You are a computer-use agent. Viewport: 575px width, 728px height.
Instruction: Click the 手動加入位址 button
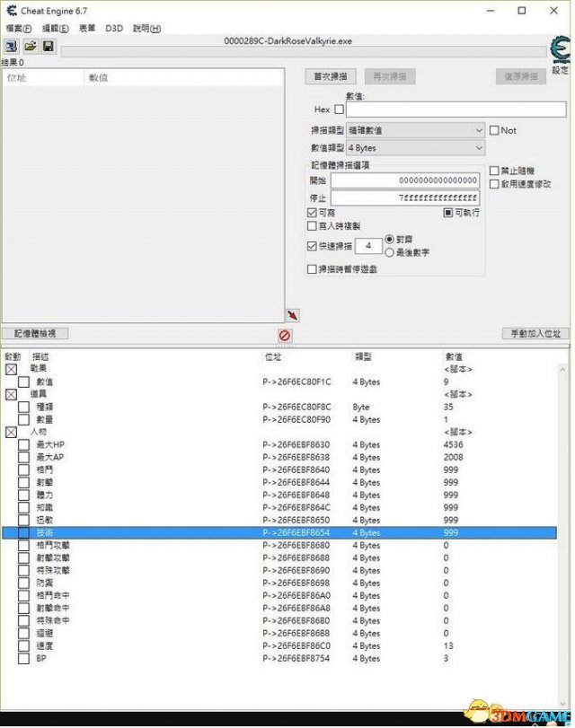point(535,333)
